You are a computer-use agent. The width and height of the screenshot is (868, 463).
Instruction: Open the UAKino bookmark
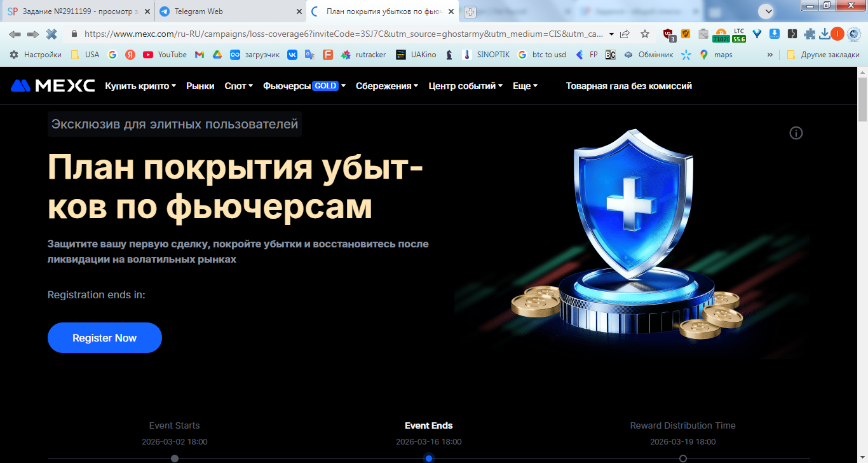[416, 55]
